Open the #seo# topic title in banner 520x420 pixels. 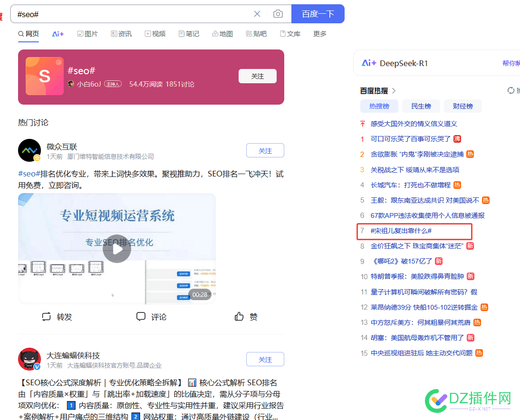point(81,71)
